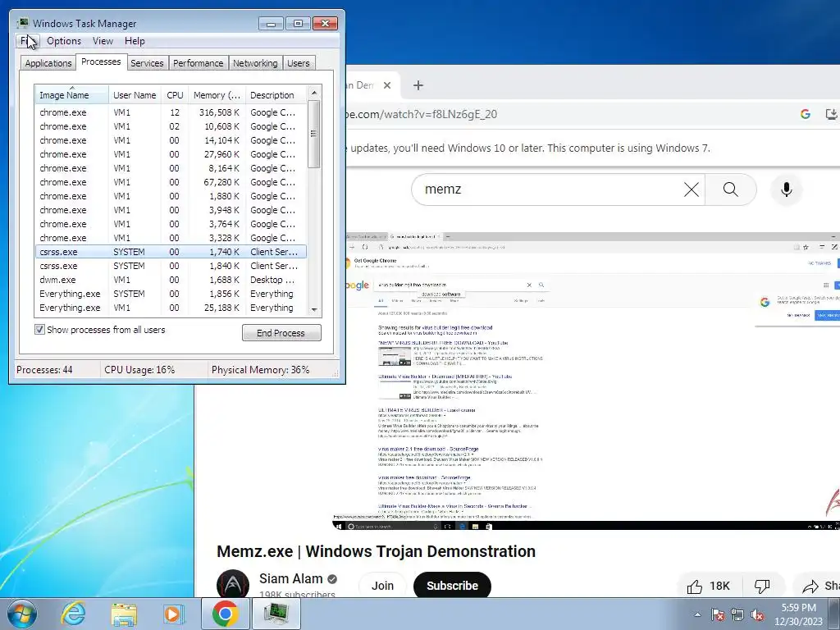Select chrome.exe using 27,960 K memory
Screen dimensions: 840x630
point(171,154)
